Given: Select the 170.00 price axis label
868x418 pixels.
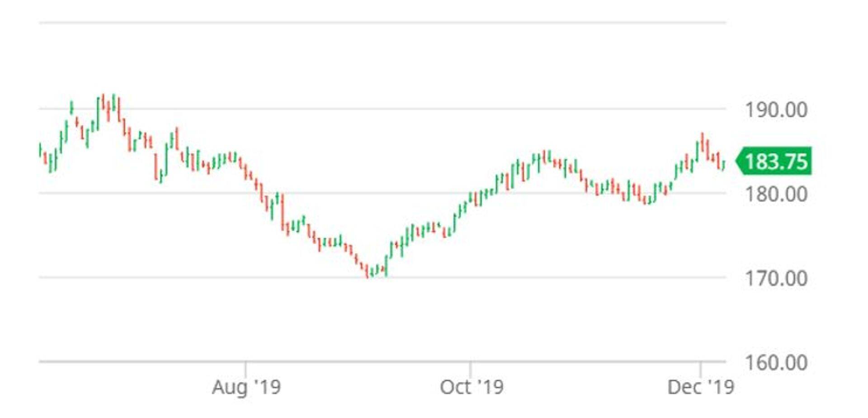Looking at the screenshot, I should click(x=776, y=278).
